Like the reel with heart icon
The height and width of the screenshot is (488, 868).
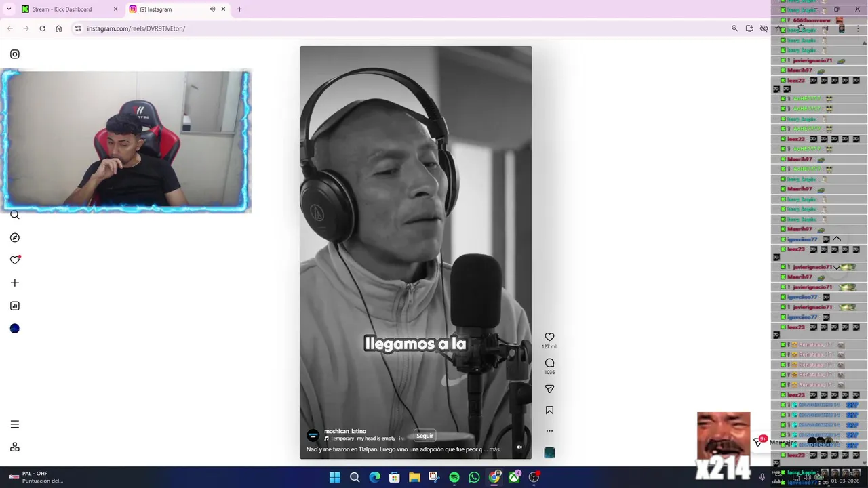(549, 337)
